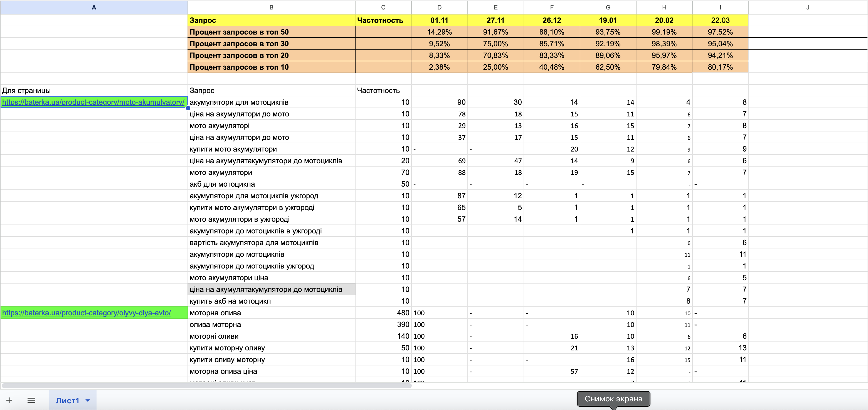The height and width of the screenshot is (410, 868).
Task: Select cell купити оливу моторну
Action: [271, 359]
